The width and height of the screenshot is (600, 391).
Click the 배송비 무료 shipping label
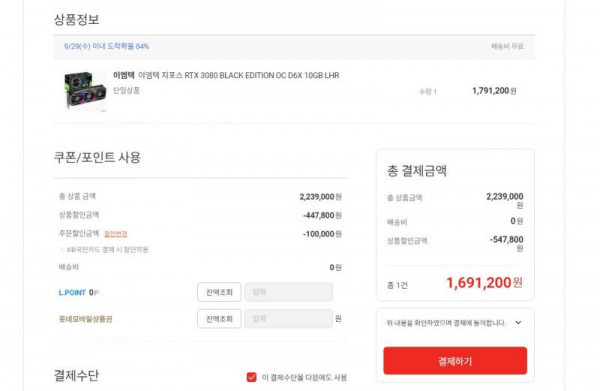pos(507,46)
